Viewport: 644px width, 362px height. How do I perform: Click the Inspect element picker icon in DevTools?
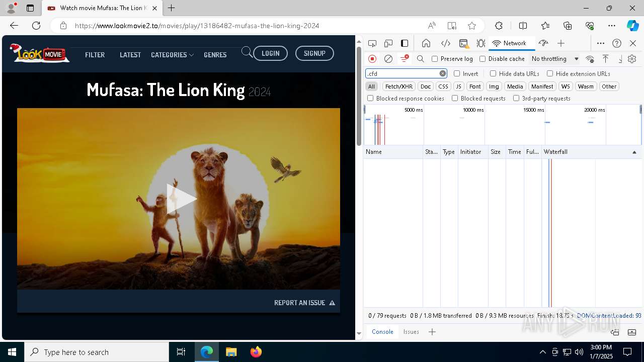[x=372, y=43]
